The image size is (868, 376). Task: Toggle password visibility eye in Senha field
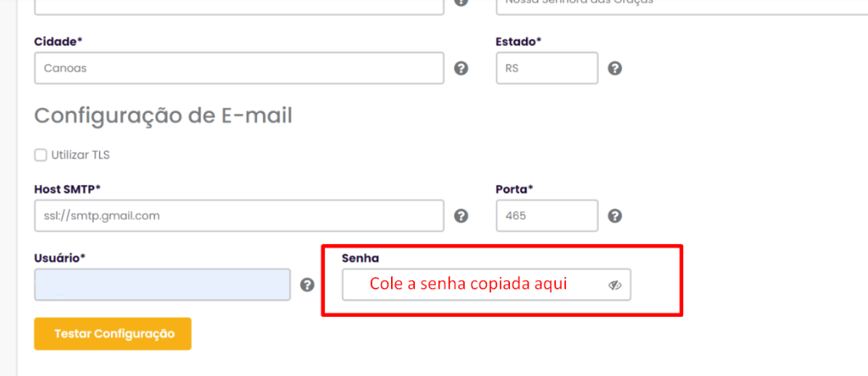click(x=615, y=285)
